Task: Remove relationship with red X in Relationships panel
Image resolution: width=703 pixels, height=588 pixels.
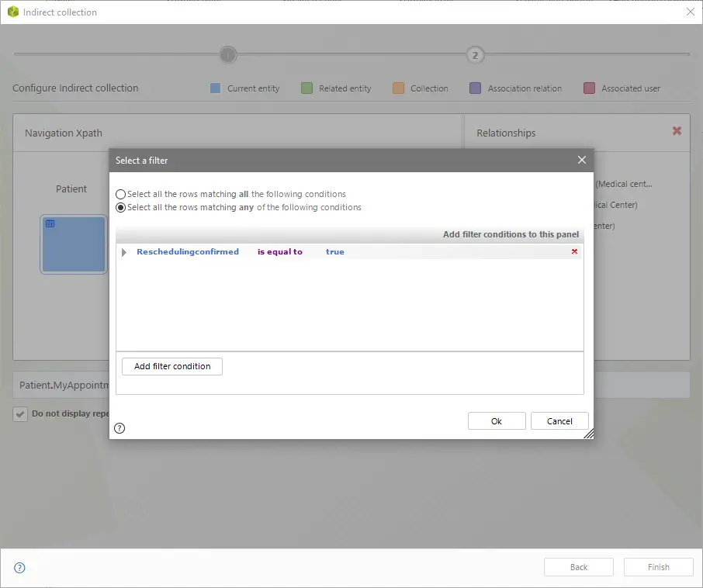Action: [x=677, y=130]
